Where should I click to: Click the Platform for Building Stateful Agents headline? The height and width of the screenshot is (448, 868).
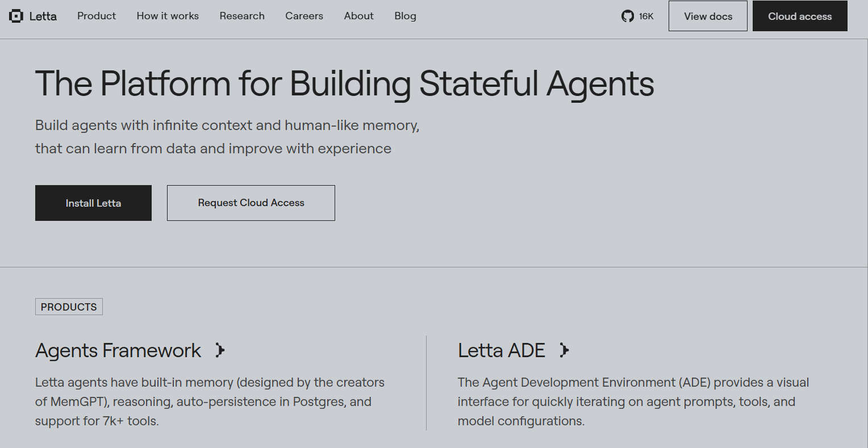pos(344,84)
